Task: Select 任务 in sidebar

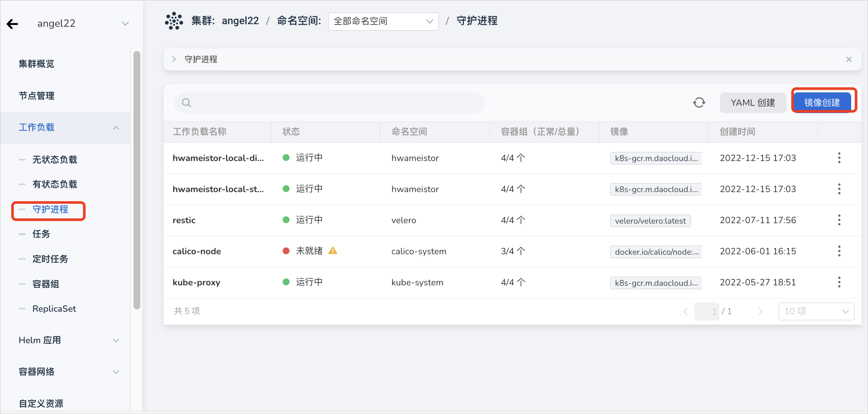Action: point(41,234)
